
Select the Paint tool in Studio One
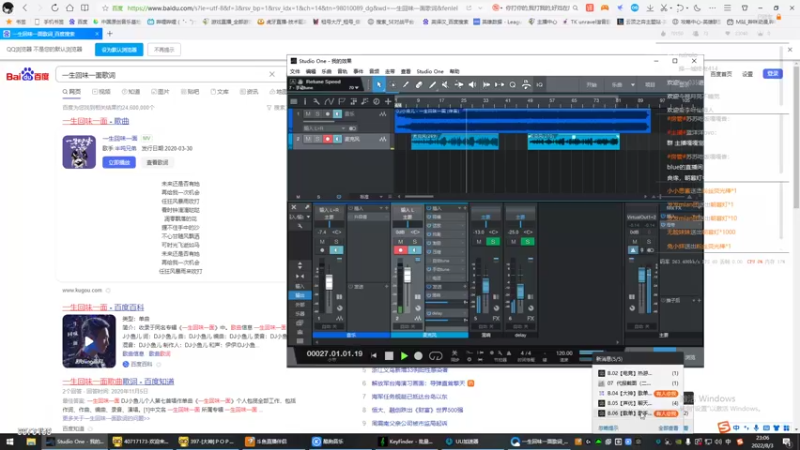click(x=432, y=85)
